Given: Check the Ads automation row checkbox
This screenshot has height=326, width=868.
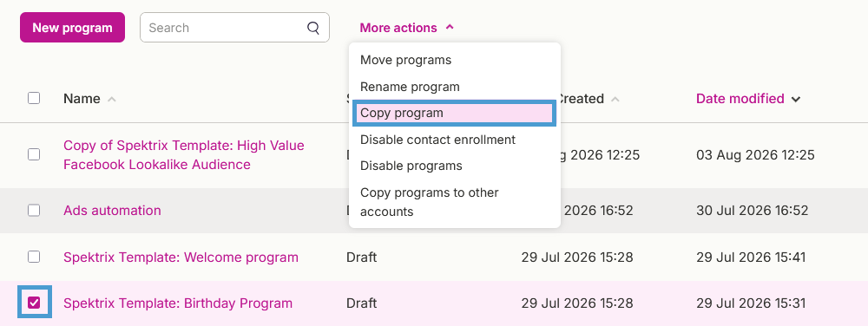Looking at the screenshot, I should pyautogui.click(x=34, y=210).
